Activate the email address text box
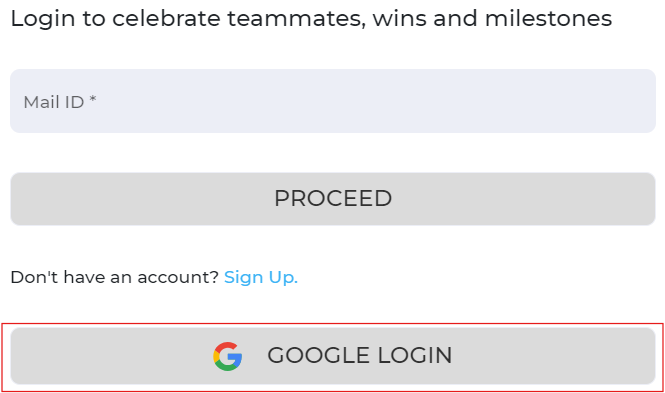 333,101
